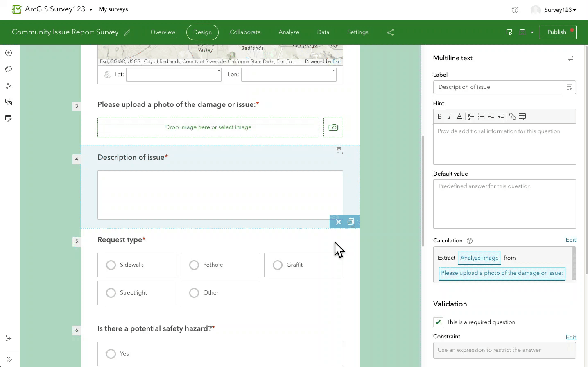Select the Pothole radio button
588x367 pixels.
(194, 265)
